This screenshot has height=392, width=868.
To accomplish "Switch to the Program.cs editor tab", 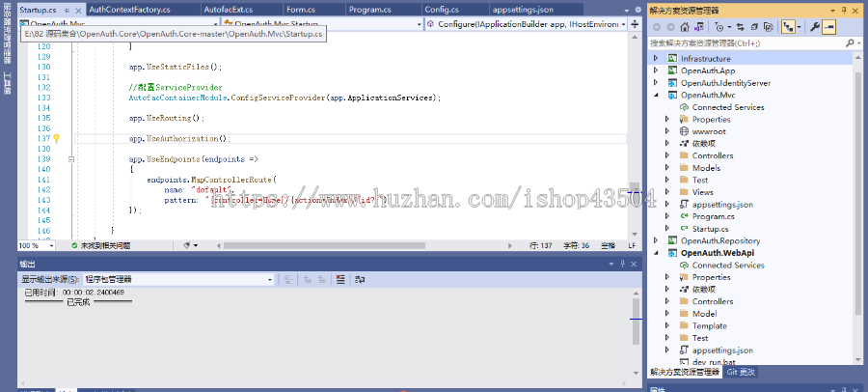I will 370,10.
